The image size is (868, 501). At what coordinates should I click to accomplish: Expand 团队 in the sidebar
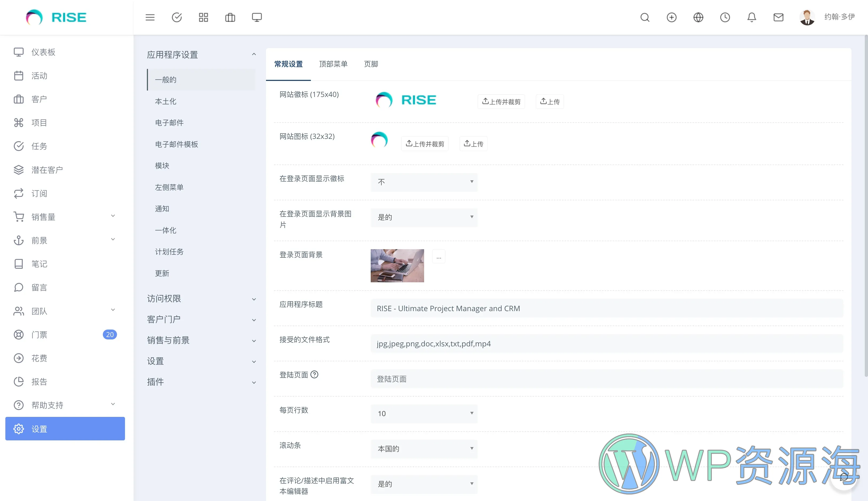tap(65, 311)
